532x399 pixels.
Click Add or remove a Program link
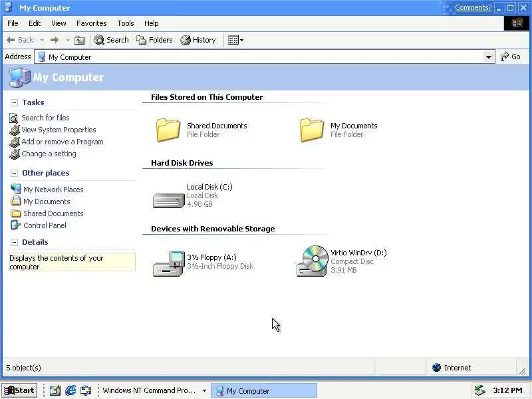pos(63,142)
